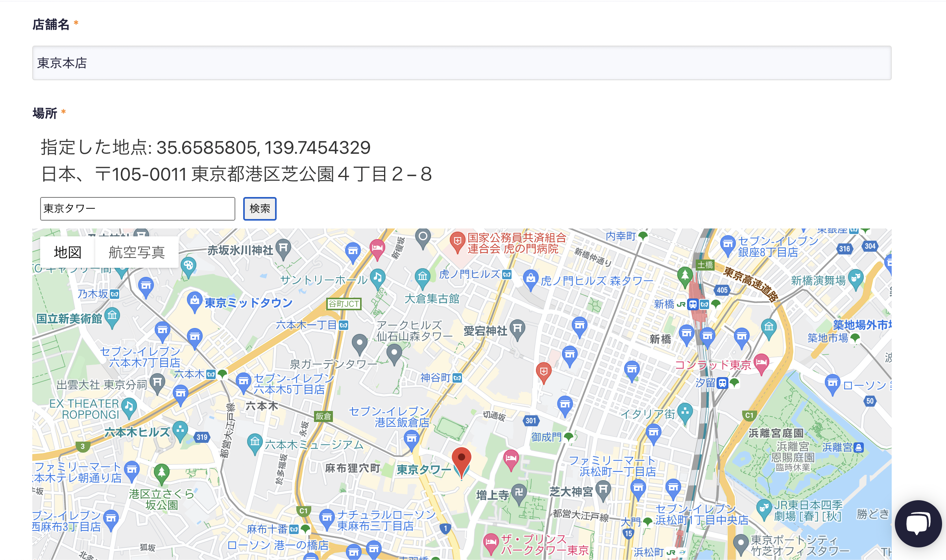Open the chat support bubble
Image resolution: width=946 pixels, height=560 pixels.
click(x=918, y=523)
